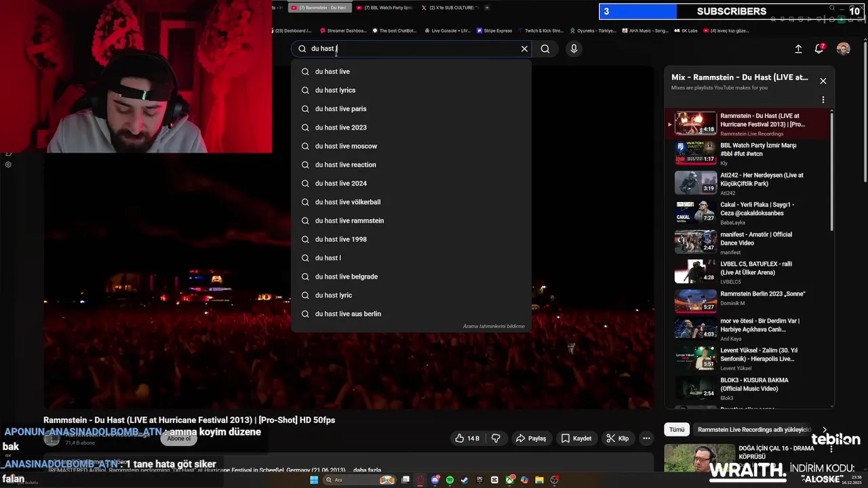Image resolution: width=868 pixels, height=488 pixels.
Task: Switch to "X'te SUB CULTURE" browser tab
Action: tap(450, 7)
